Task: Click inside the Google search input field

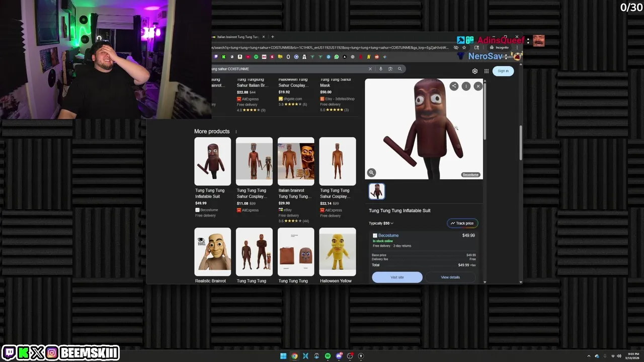Action: pos(289,69)
